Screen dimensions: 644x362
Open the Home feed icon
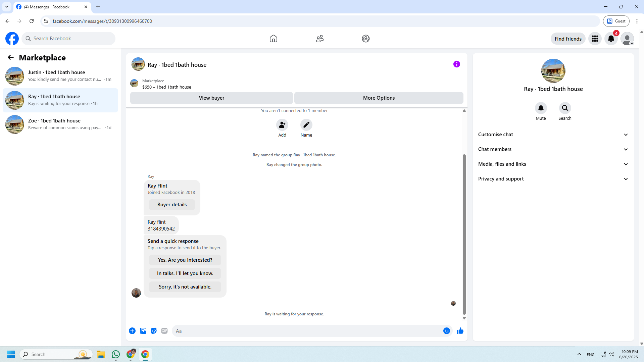274,39
